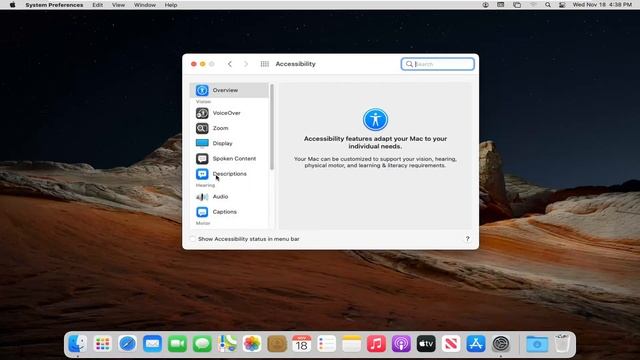
Task: Open the Audio settings speaker icon
Action: 202,197
